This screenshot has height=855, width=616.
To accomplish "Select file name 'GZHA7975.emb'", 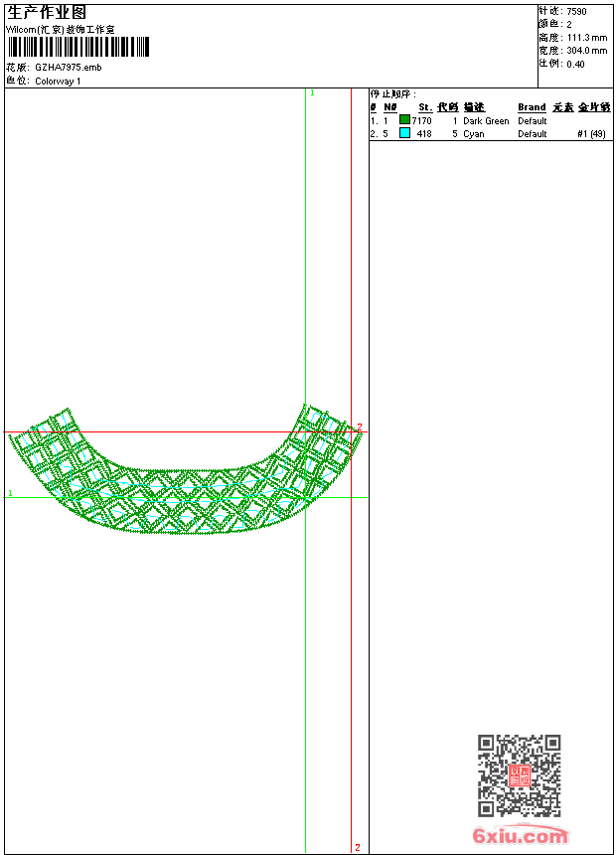I will point(69,67).
